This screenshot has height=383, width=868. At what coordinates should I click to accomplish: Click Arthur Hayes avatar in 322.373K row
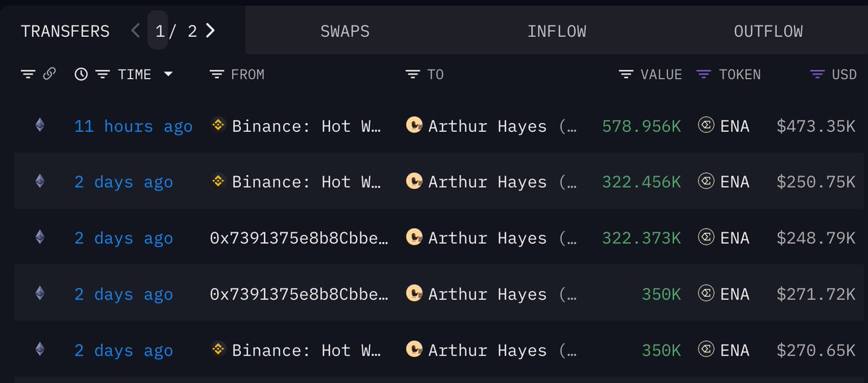[x=414, y=237]
